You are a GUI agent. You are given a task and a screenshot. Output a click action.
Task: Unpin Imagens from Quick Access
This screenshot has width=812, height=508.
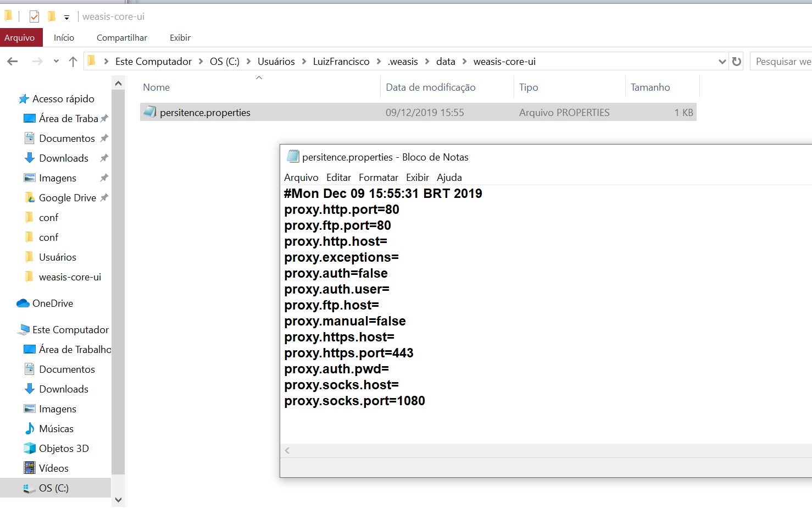click(104, 178)
